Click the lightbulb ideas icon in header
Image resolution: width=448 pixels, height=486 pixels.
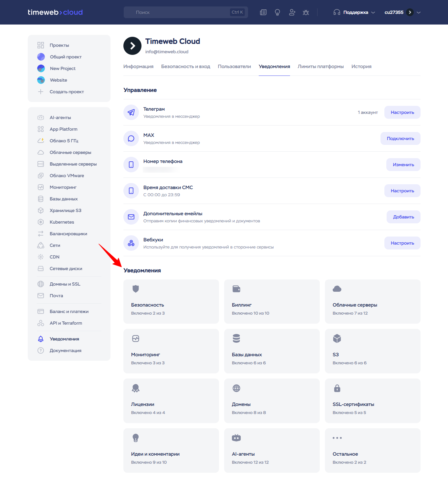(277, 12)
